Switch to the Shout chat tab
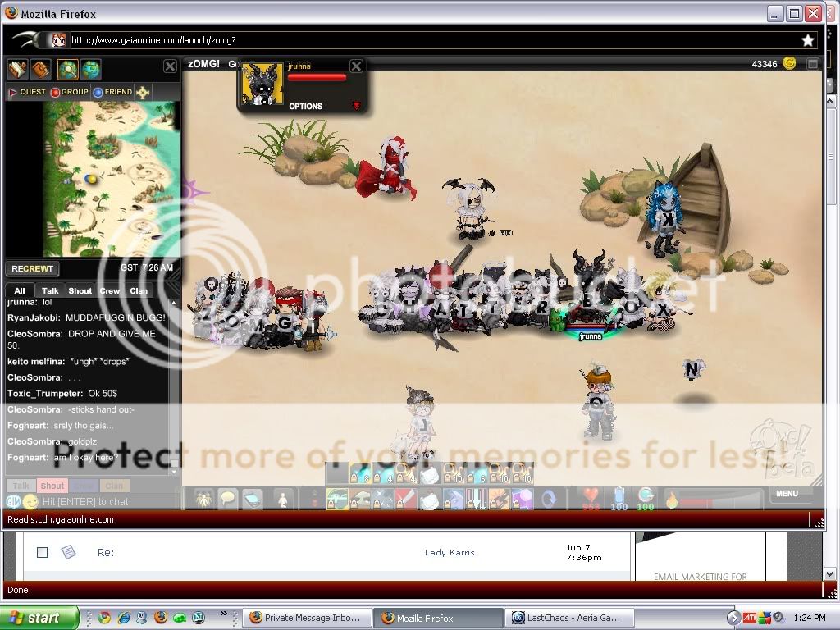This screenshot has height=630, width=840. 80,290
